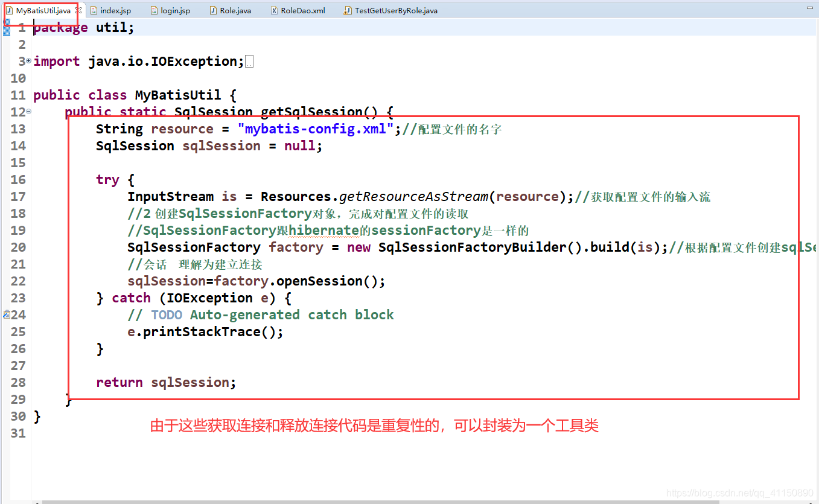Switch to the index.jsp tab
The height and width of the screenshot is (504, 819).
pyautogui.click(x=110, y=10)
